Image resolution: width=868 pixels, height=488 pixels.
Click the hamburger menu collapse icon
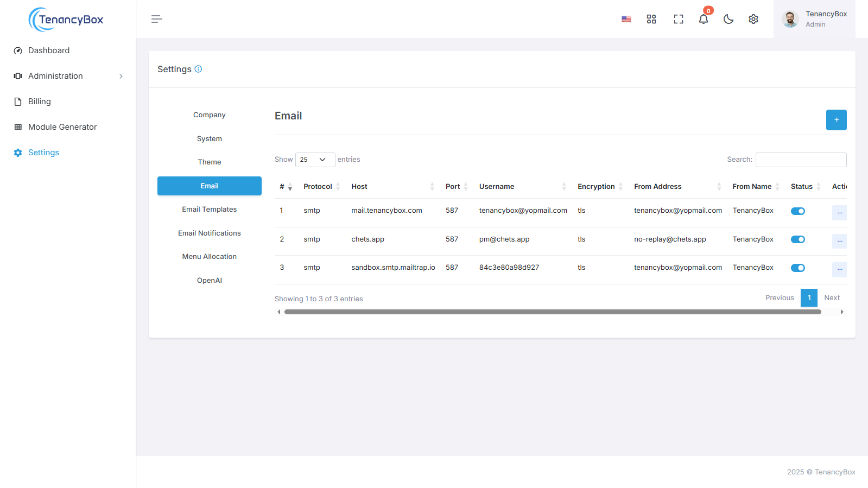tap(156, 19)
